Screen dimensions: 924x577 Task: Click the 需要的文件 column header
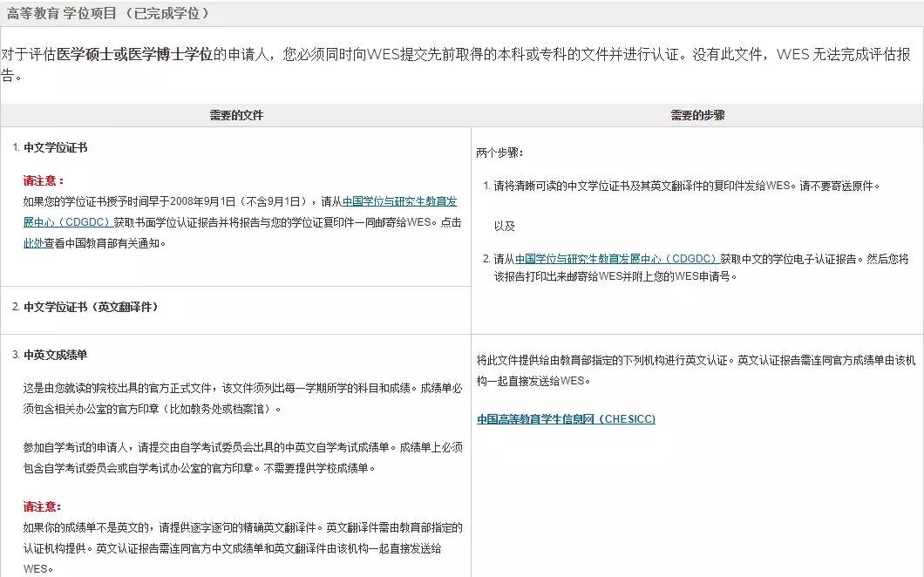(235, 116)
